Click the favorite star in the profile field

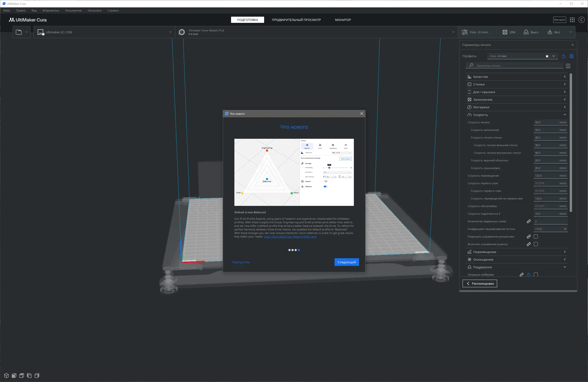click(547, 56)
